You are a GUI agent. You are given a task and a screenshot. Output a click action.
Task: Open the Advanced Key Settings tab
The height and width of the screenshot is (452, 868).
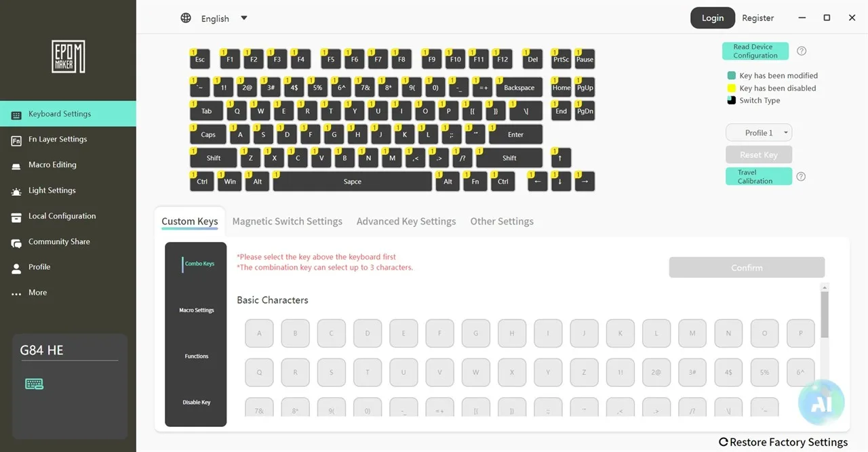[x=406, y=222]
